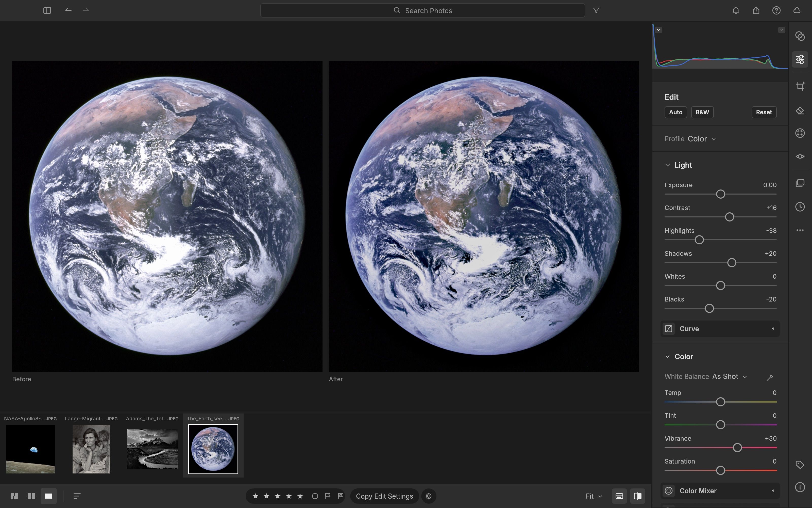Open the help question mark icon
The width and height of the screenshot is (812, 508).
pyautogui.click(x=776, y=10)
